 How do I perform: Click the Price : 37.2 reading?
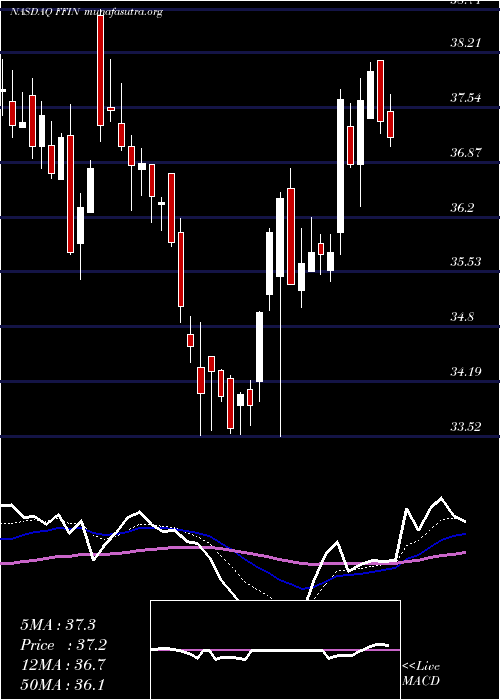point(64,645)
